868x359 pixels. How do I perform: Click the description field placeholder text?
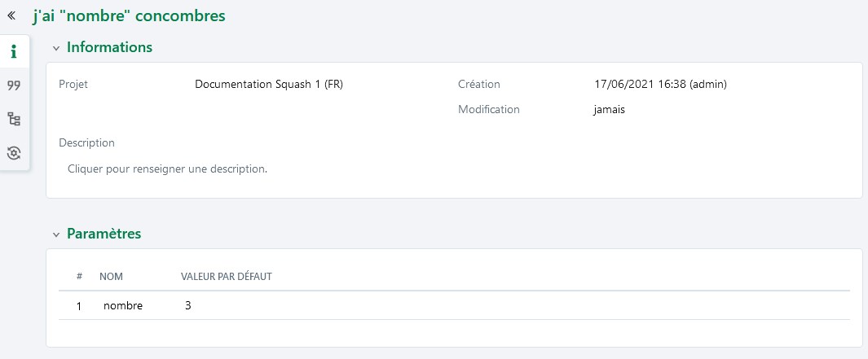tap(167, 169)
